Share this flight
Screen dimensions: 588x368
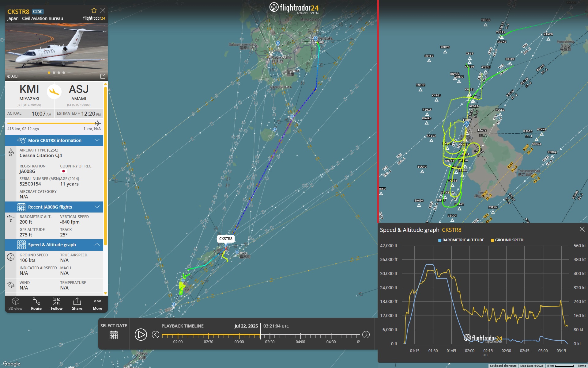click(77, 304)
